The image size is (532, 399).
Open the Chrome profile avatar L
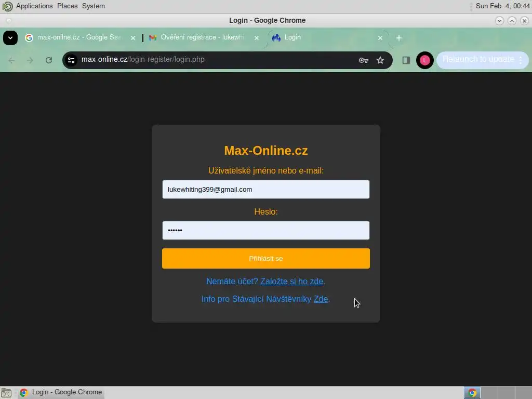click(x=425, y=60)
